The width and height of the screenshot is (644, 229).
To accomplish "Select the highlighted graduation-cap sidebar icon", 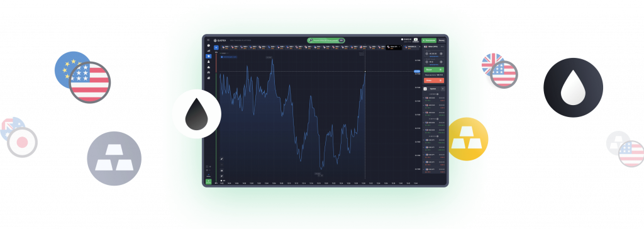I will pyautogui.click(x=209, y=57).
